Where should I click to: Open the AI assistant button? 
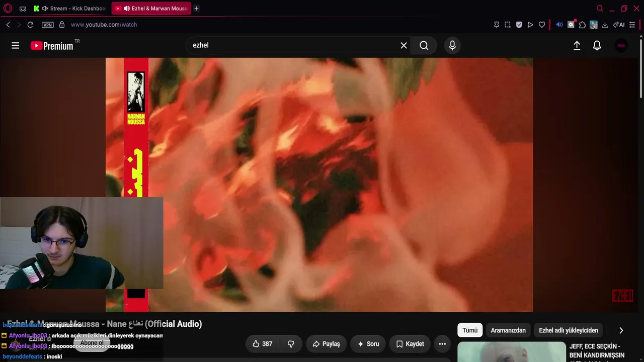[x=619, y=25]
